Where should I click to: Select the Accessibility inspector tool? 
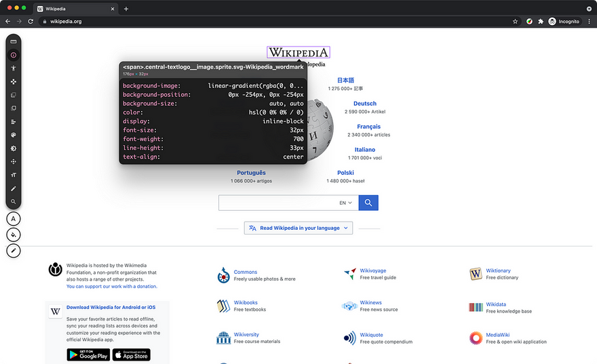point(14,68)
